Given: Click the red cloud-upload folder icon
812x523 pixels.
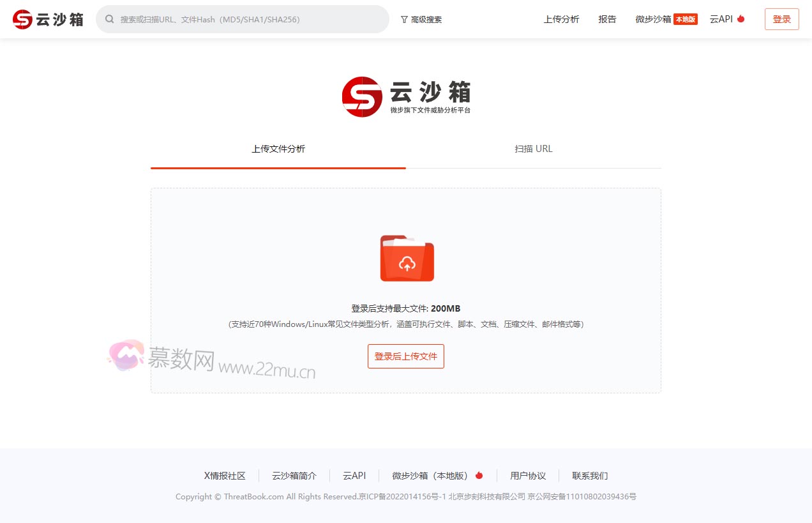Looking at the screenshot, I should point(407,258).
